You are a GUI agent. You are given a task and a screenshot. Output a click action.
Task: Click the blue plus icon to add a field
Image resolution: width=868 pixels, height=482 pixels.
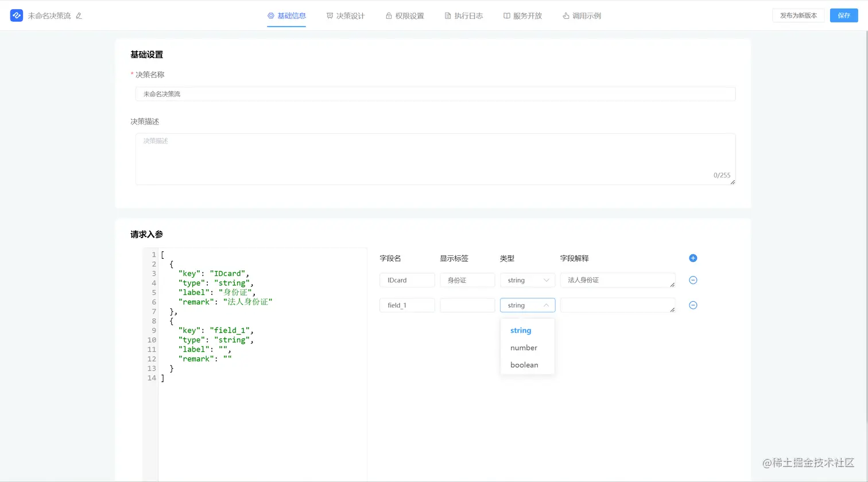[x=693, y=258]
